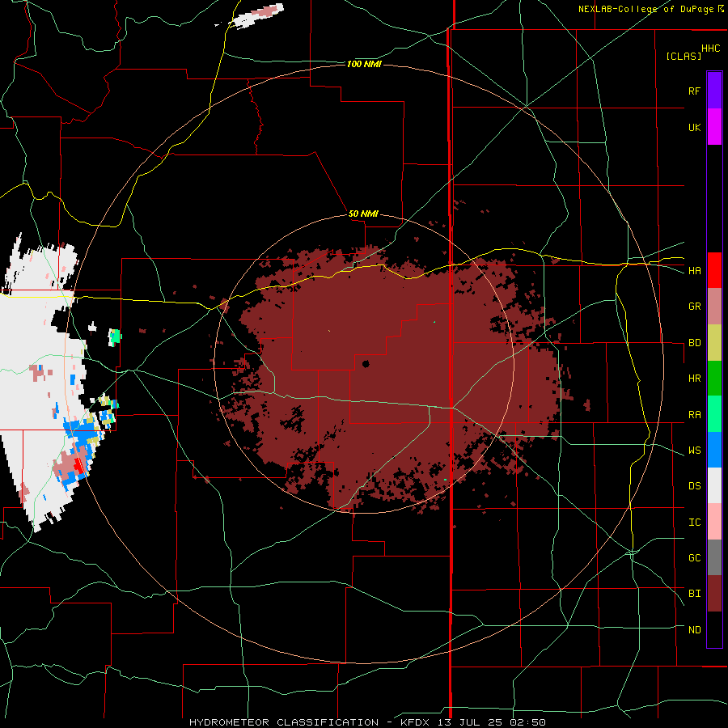Viewport: 728px width, 728px height.
Task: Click the RA legend label
Action: pyautogui.click(x=694, y=415)
